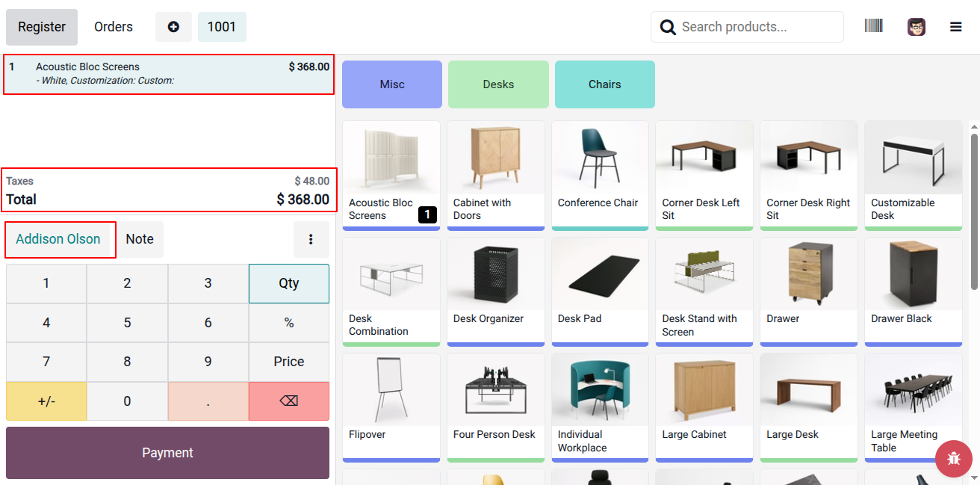980x485 pixels.
Task: Open customer Addison Olson
Action: [x=58, y=239]
